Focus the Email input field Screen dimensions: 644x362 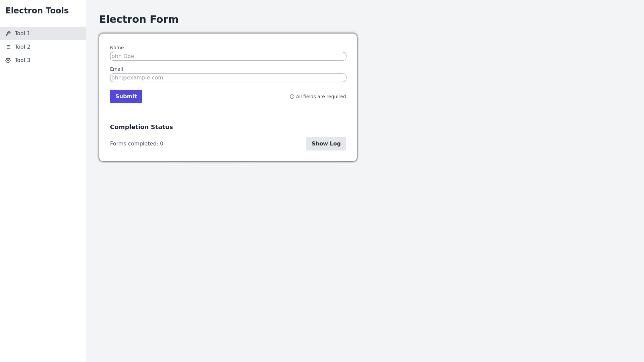pyautogui.click(x=228, y=78)
